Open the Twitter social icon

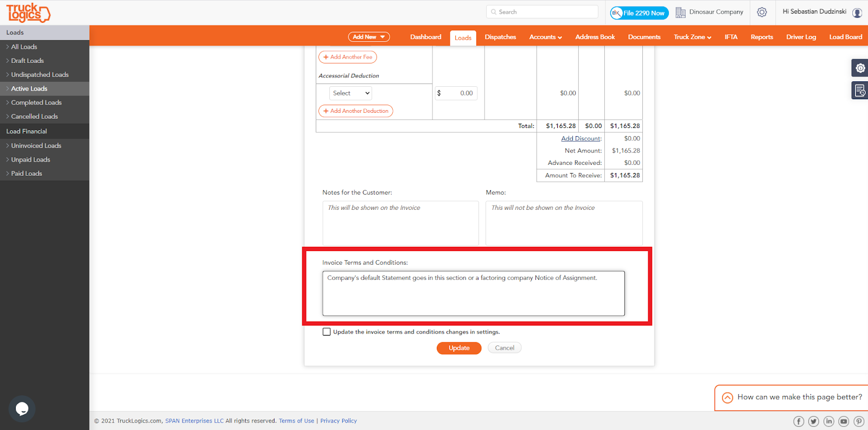(813, 421)
